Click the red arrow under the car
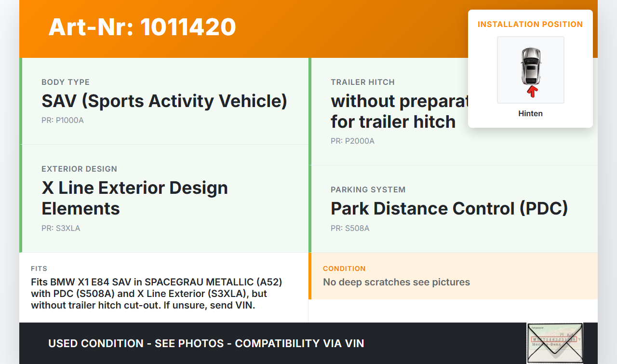Image resolution: width=617 pixels, height=364 pixels. pos(532,91)
